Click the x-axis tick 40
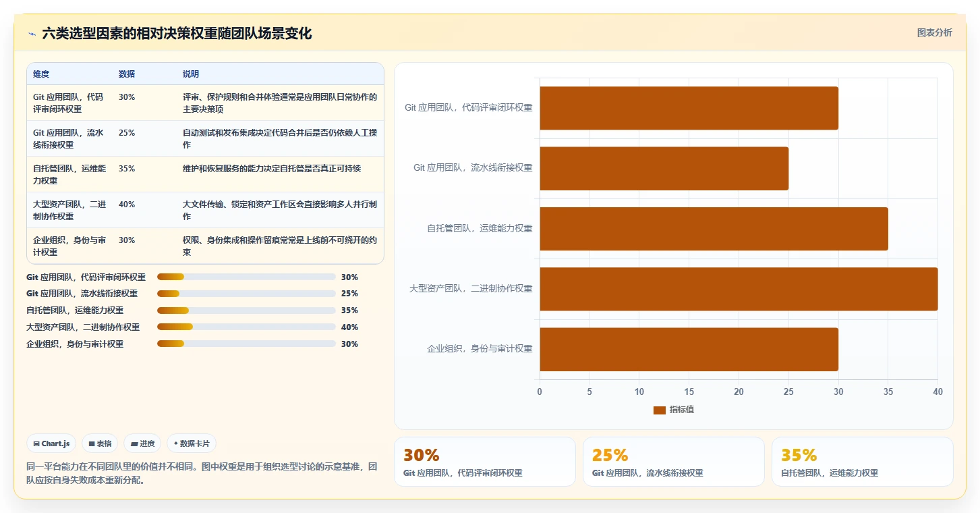980x513 pixels. pyautogui.click(x=938, y=391)
